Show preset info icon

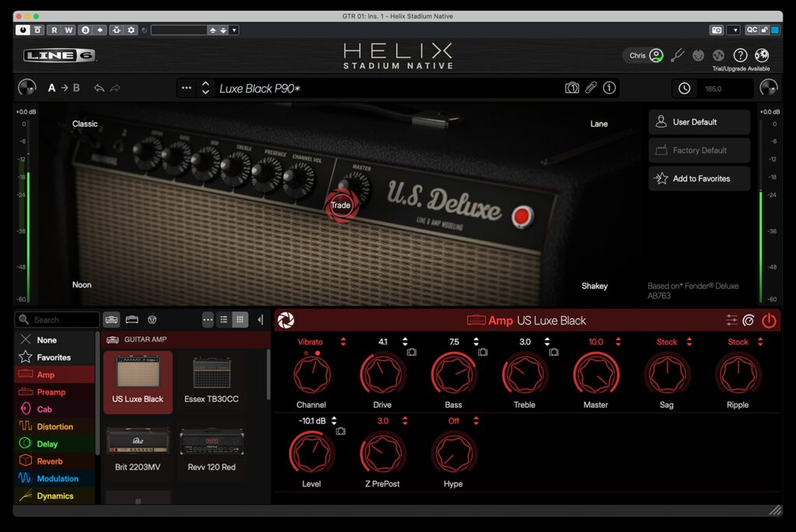click(x=609, y=88)
